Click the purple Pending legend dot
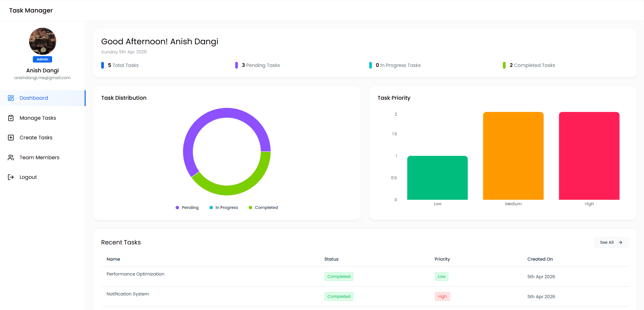The image size is (644, 310). [x=177, y=208]
